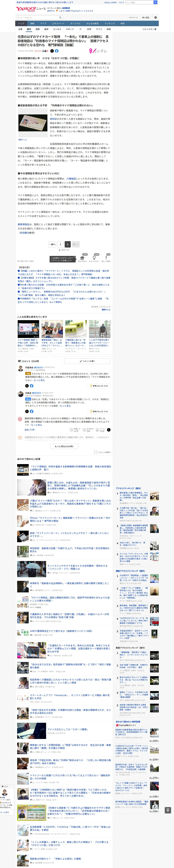React with 新しい視点 exclamation icon
Screen dimensions: 174x868
[x=106, y=258]
